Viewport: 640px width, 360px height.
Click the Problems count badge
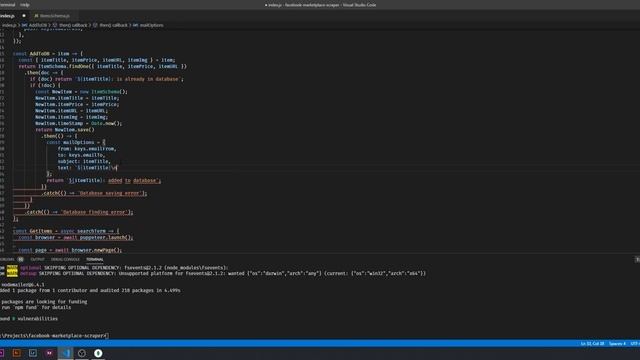point(20,259)
